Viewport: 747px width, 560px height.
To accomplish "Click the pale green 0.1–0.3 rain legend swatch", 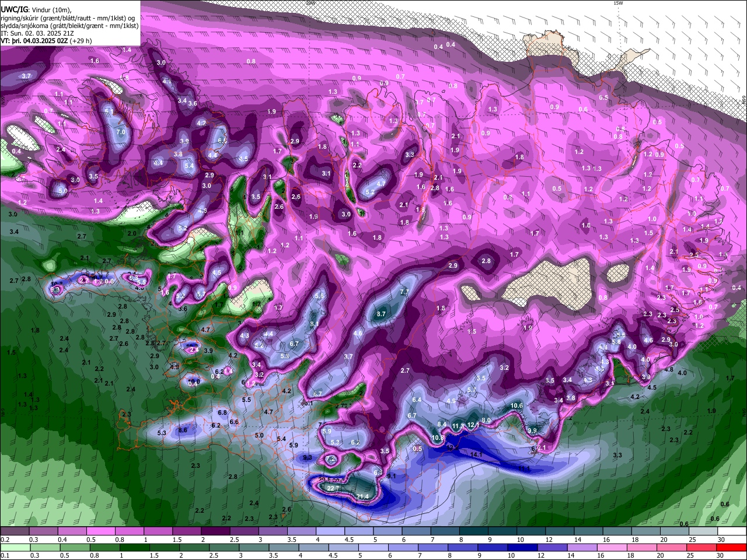I will pos(15,547).
